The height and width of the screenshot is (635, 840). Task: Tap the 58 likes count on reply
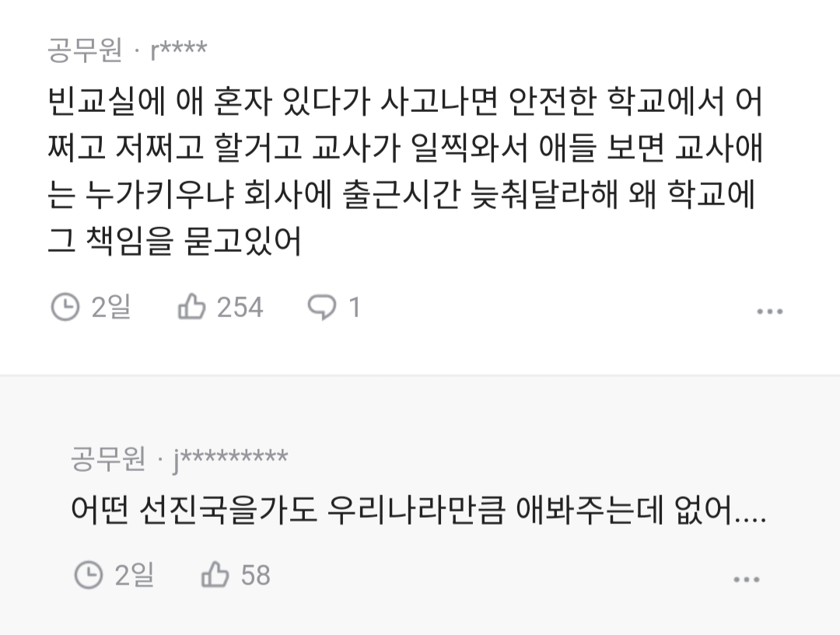(x=256, y=575)
